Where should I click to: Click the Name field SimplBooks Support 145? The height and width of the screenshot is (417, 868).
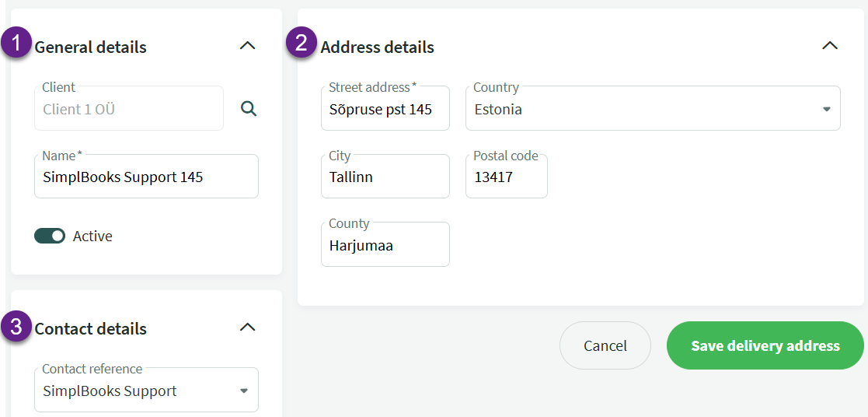coord(146,177)
